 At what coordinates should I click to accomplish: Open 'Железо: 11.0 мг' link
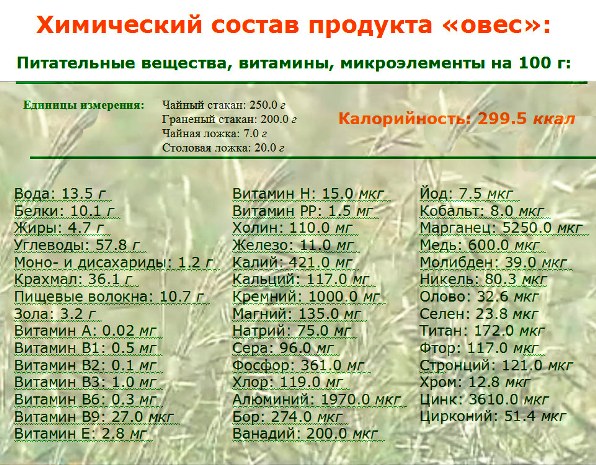tap(293, 245)
